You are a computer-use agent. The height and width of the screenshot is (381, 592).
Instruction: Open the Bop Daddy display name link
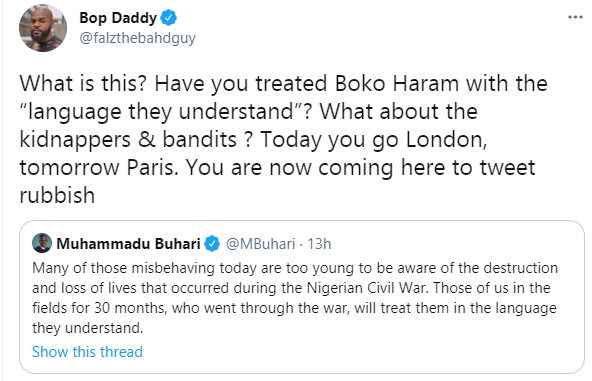click(x=118, y=18)
